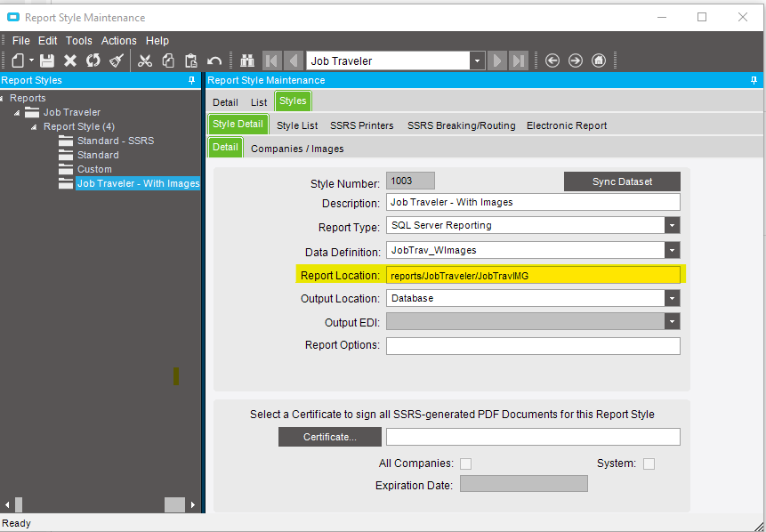766x532 pixels.
Task: Pin the Report Styles tree panel
Action: tap(192, 80)
